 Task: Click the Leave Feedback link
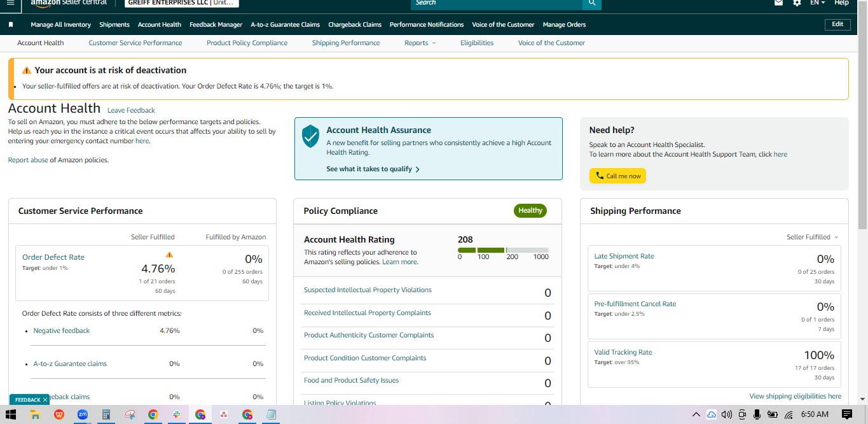pos(131,110)
